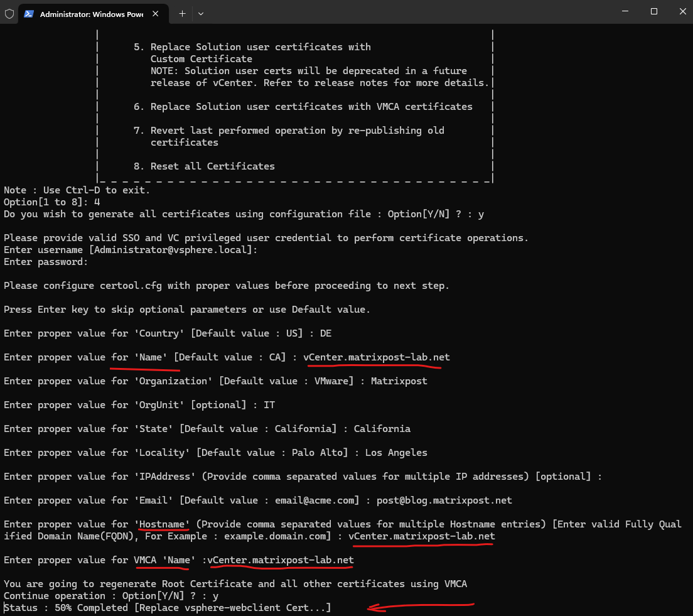Image resolution: width=693 pixels, height=616 pixels.
Task: Click 'vCenter.matrixpost-lab.net' on the 'Name' [Default value : CA] line
Action: click(x=377, y=357)
